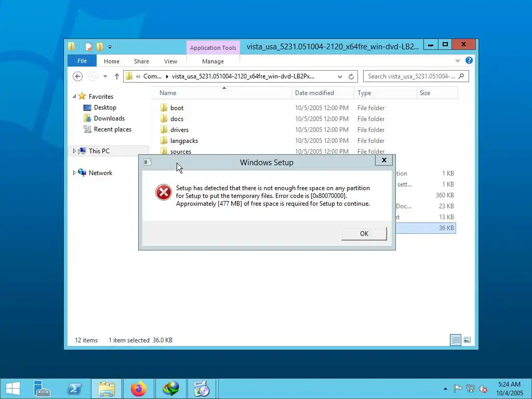
Task: Close the Windows Setup error dialog
Action: [x=384, y=160]
